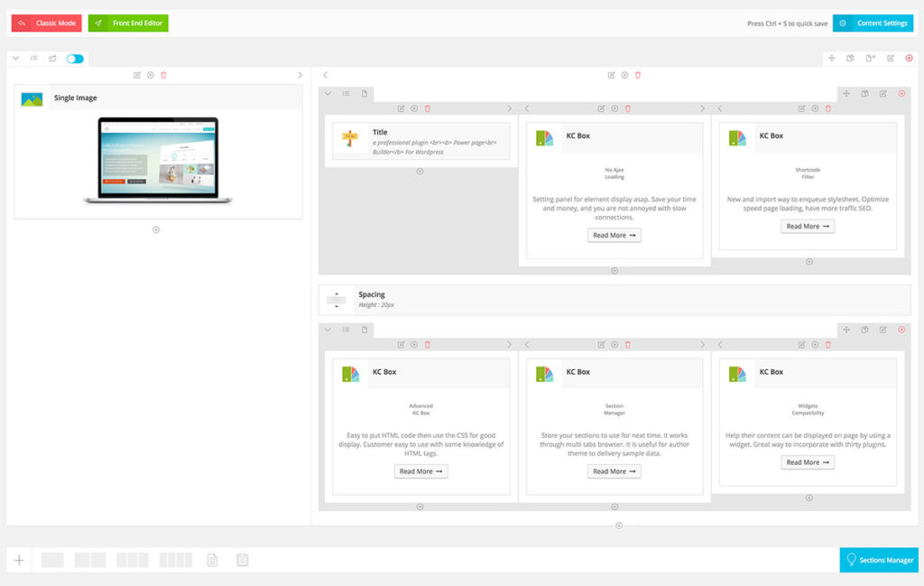Click the row move handle in top-right toolbar
The width and height of the screenshot is (924, 586).
click(x=831, y=59)
